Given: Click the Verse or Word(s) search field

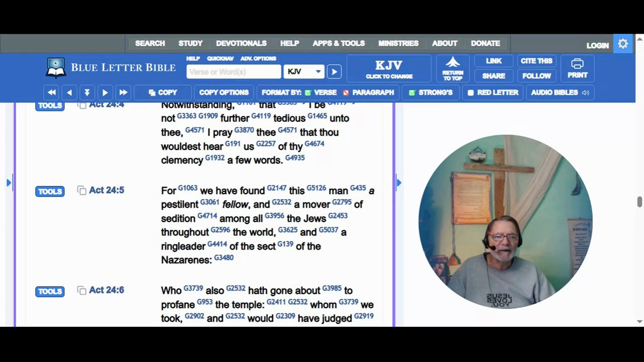Looking at the screenshot, I should tap(233, 72).
